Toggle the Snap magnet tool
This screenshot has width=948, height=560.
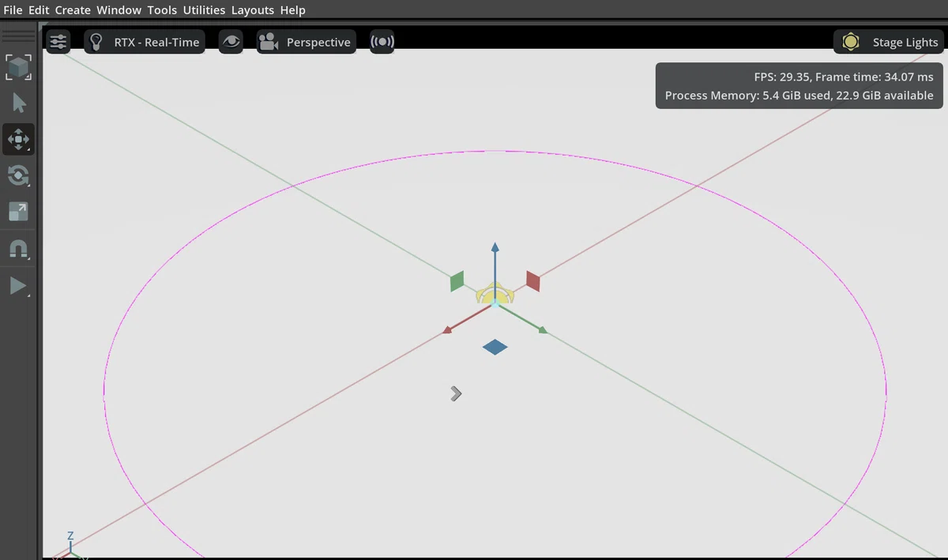19,249
